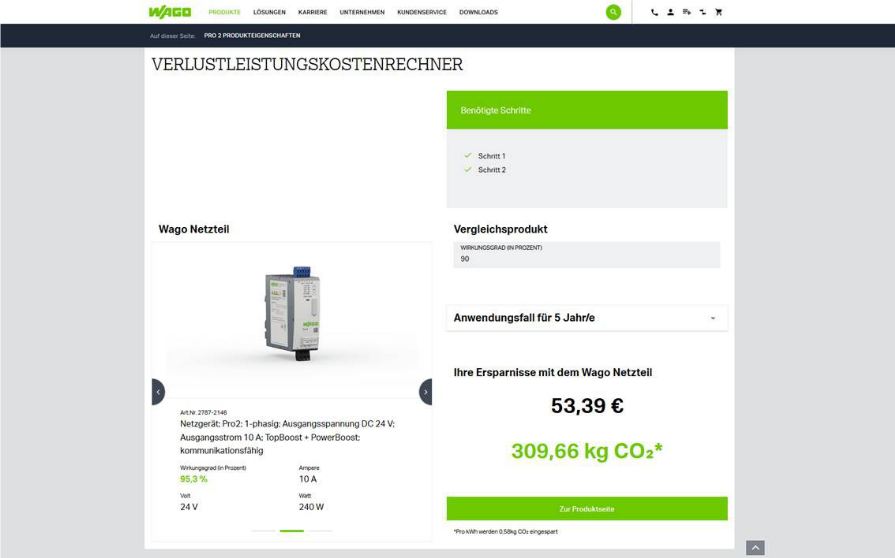Click the WAGO logo
The width and height of the screenshot is (895, 558).
170,12
